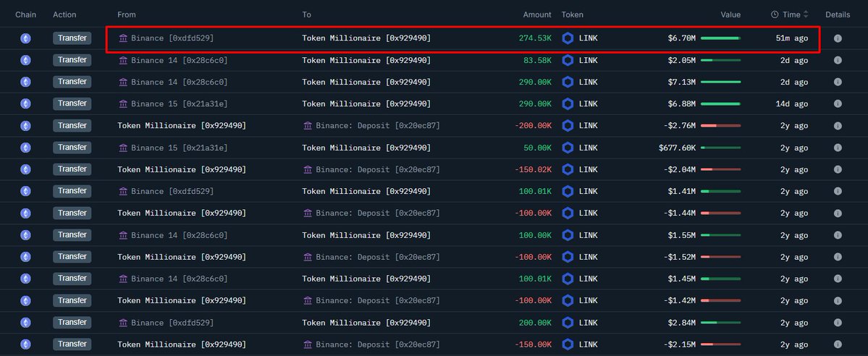Click Ethereum chain icon in -200.00K row
The height and width of the screenshot is (356, 868).
click(25, 126)
